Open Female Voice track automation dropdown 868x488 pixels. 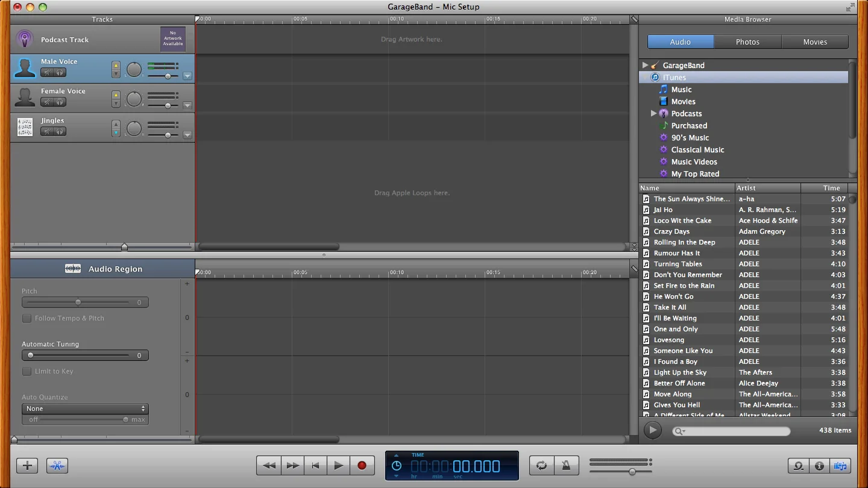point(187,105)
